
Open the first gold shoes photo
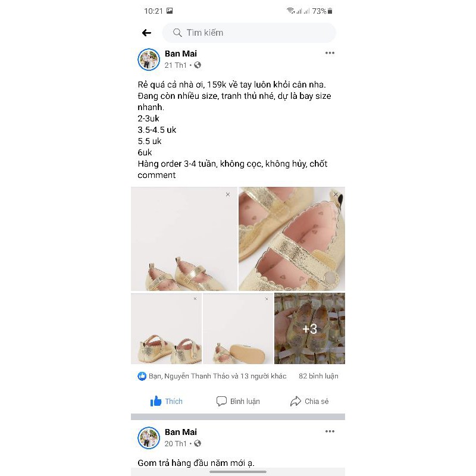tap(184, 239)
